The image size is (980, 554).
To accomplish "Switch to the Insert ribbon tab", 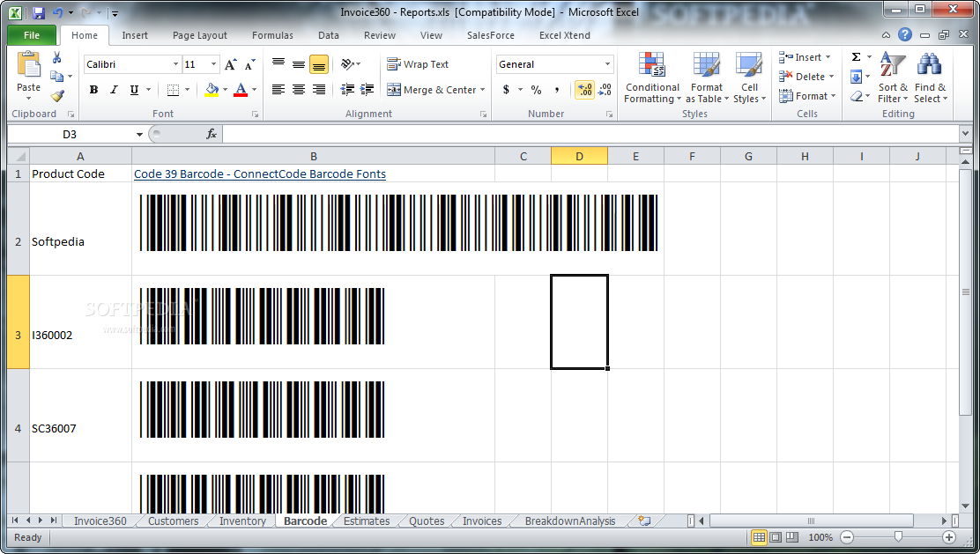I will tap(135, 35).
